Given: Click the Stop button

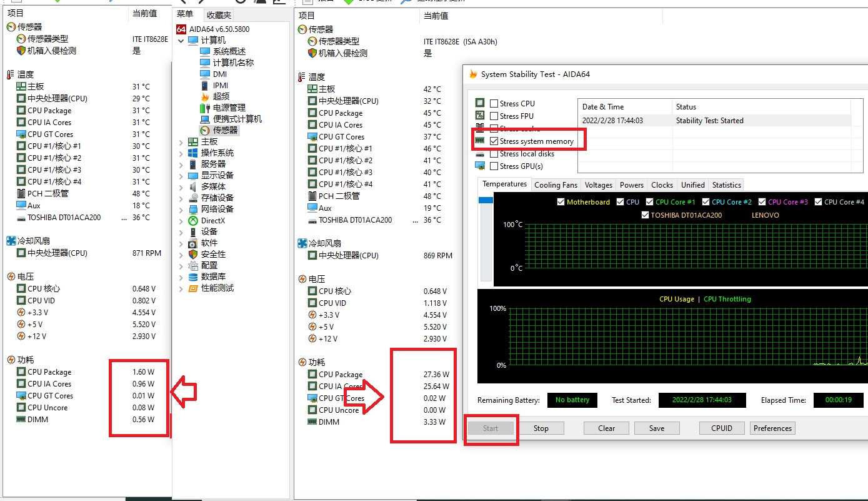Looking at the screenshot, I should tap(541, 428).
